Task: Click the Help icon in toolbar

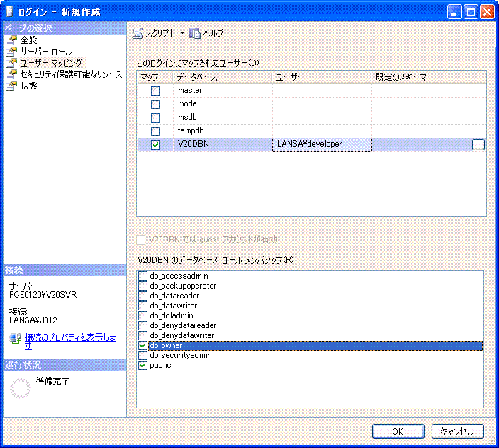Action: pyautogui.click(x=195, y=33)
